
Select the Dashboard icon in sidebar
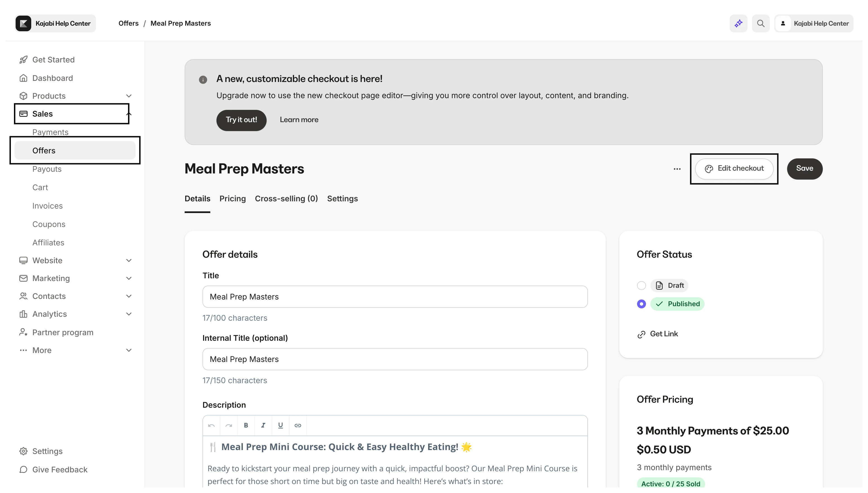tap(23, 78)
